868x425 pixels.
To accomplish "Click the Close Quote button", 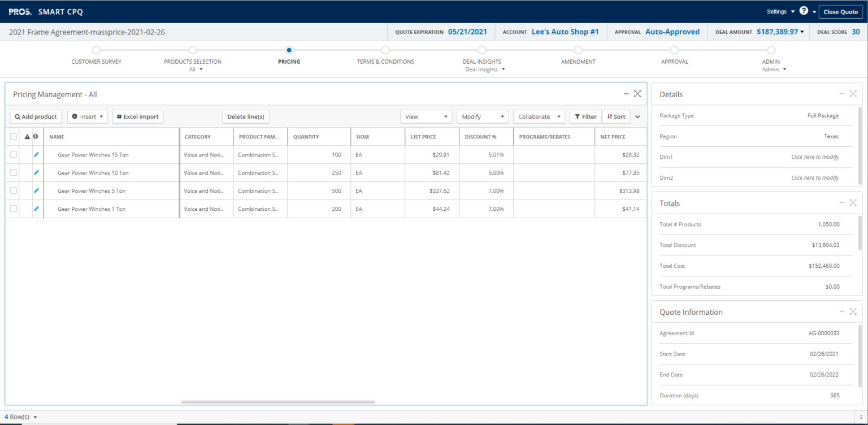I will coord(840,11).
